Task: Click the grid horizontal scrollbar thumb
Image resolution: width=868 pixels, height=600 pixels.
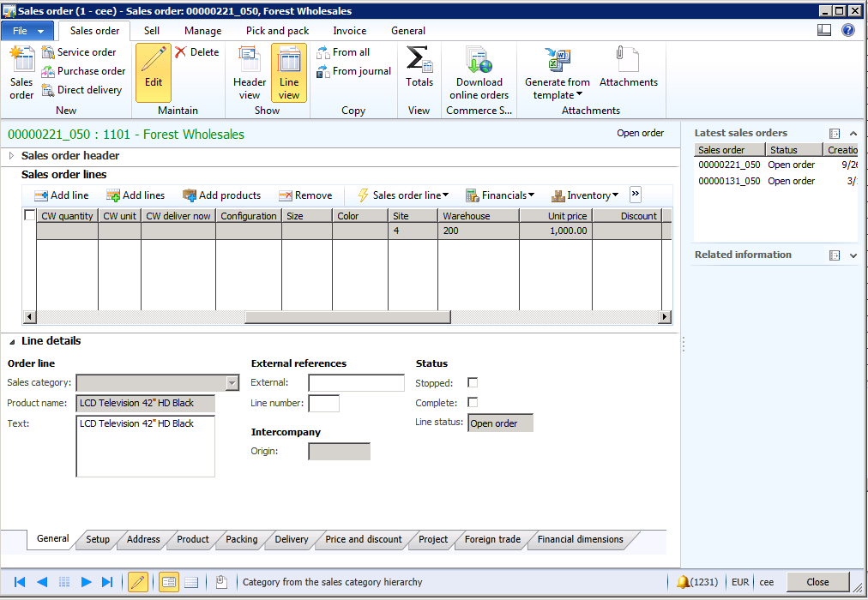Action: point(347,317)
